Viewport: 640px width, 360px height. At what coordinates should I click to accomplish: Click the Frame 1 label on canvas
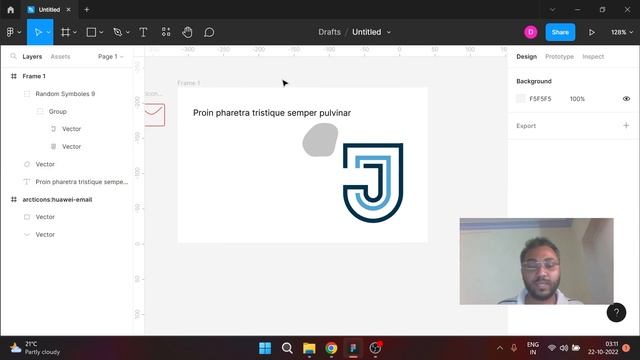(x=189, y=83)
